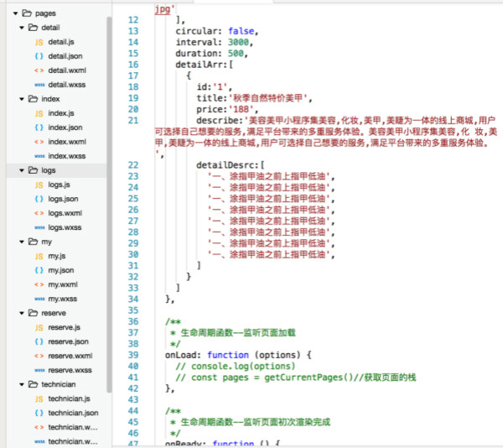Open the reserve.json file
503x448 pixels.
click(x=69, y=341)
